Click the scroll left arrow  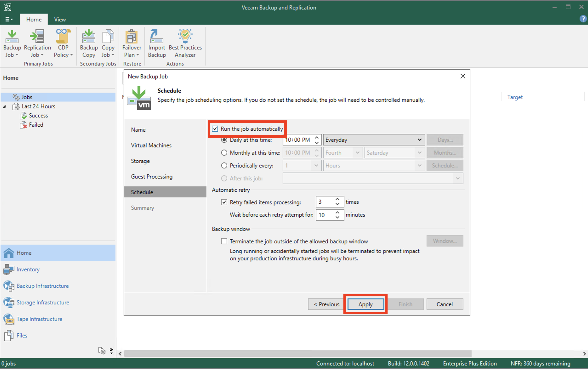(x=120, y=354)
